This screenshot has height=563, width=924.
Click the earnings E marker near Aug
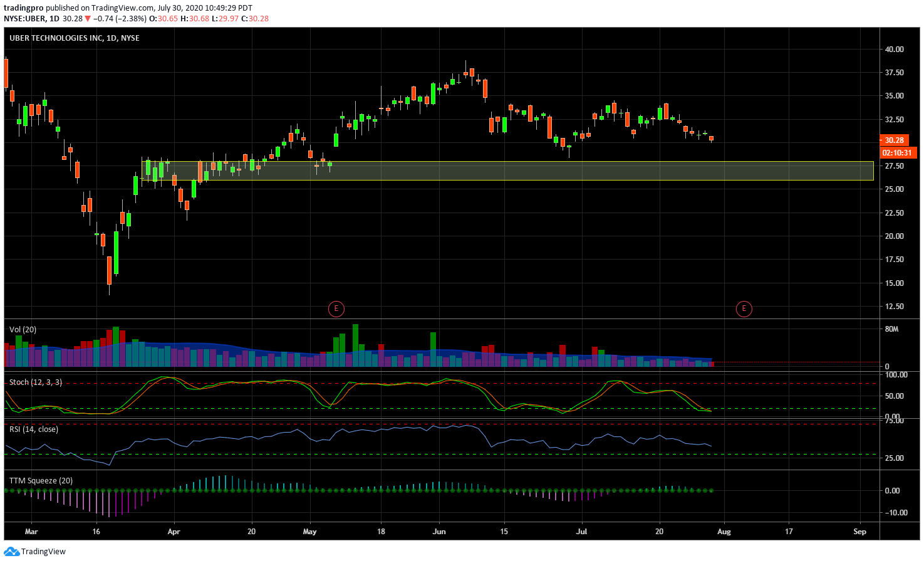pyautogui.click(x=744, y=308)
